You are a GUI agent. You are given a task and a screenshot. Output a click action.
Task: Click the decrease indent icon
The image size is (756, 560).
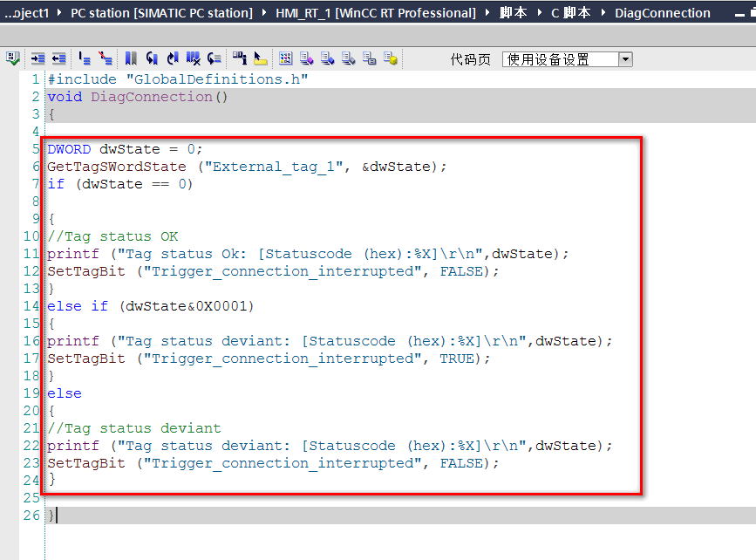pos(58,58)
